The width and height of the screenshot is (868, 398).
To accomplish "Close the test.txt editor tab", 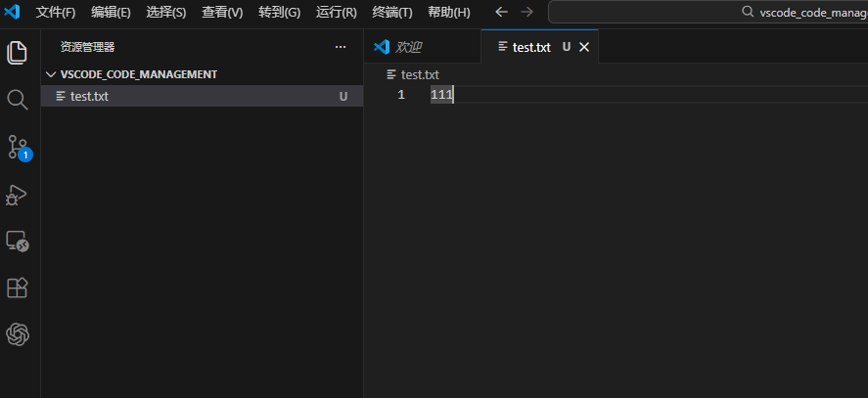I will 584,47.
